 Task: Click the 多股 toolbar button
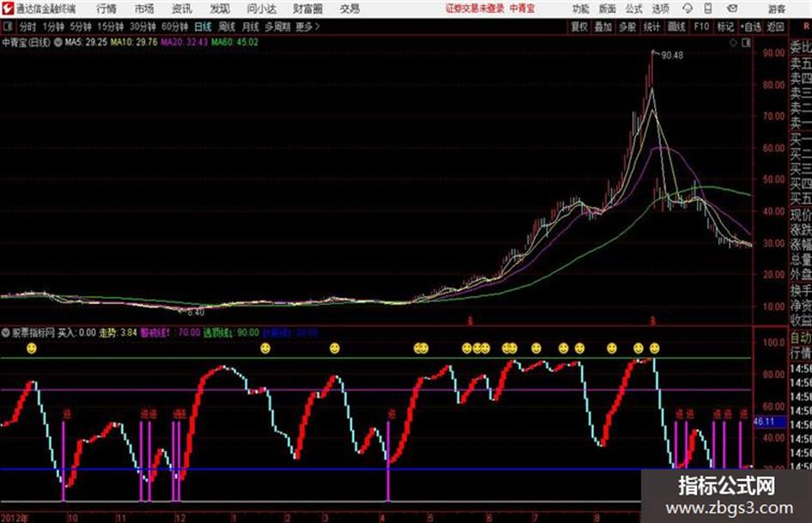pos(627,27)
